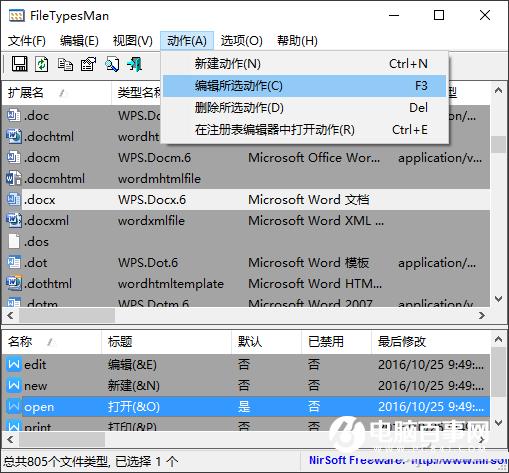This screenshot has width=509, height=473.
Task: Click the new action W icon
Action: point(14,385)
